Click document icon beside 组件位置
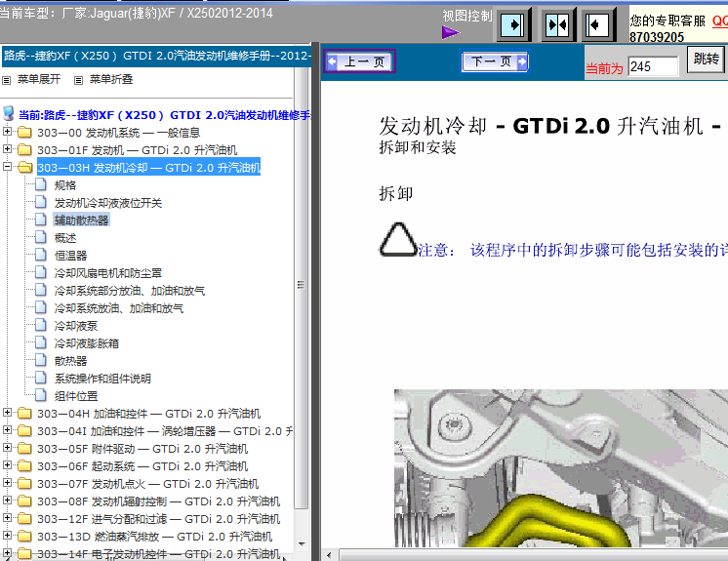This screenshot has height=561, width=728. click(x=41, y=395)
